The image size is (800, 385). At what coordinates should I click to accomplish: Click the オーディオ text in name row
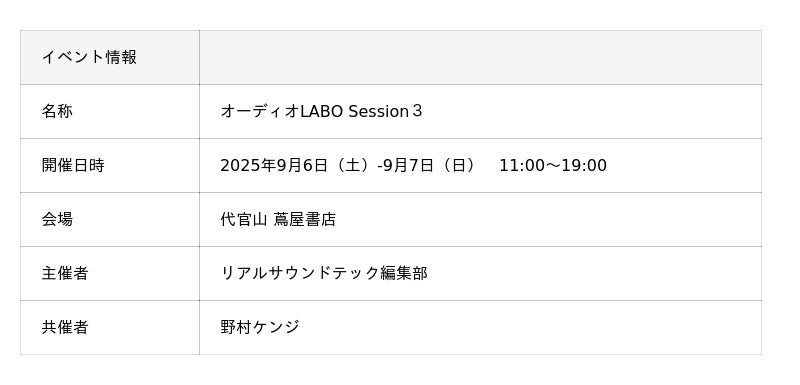tap(260, 111)
